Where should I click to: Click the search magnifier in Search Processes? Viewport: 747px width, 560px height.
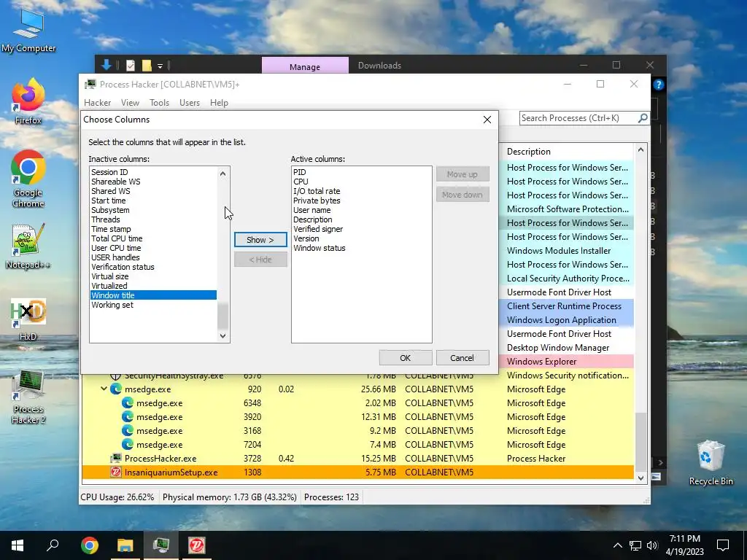[643, 117]
